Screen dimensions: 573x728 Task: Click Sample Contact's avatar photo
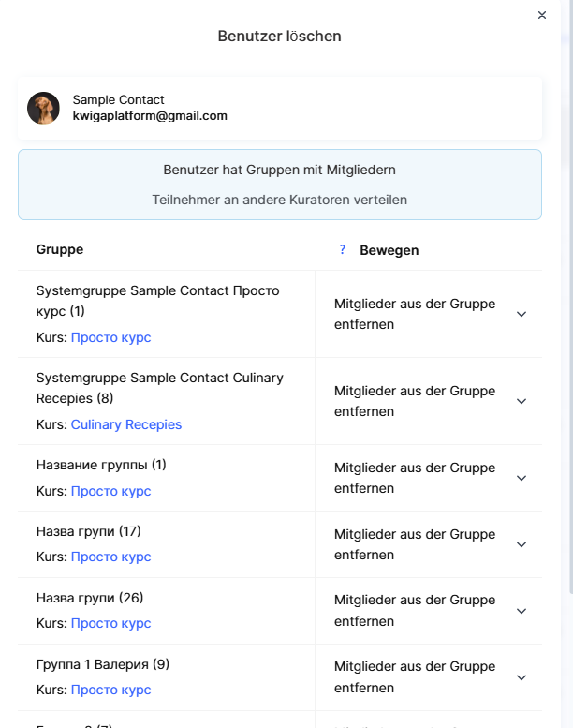click(x=43, y=109)
